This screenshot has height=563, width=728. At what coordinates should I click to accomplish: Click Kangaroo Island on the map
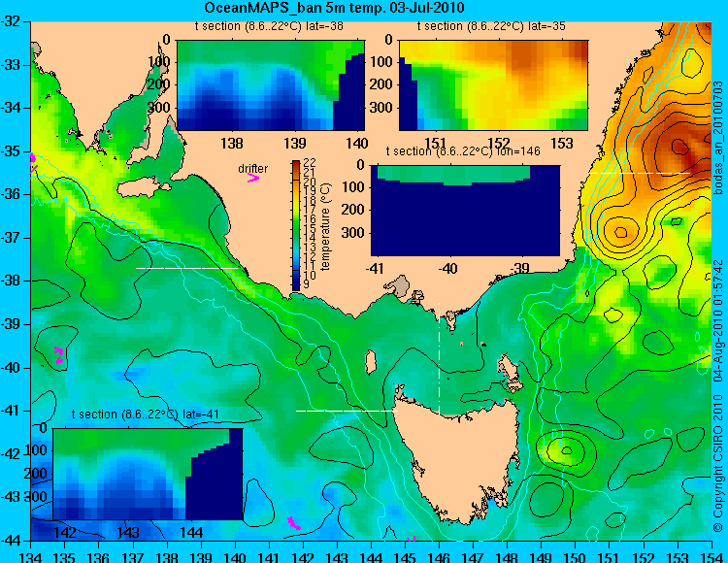143,188
